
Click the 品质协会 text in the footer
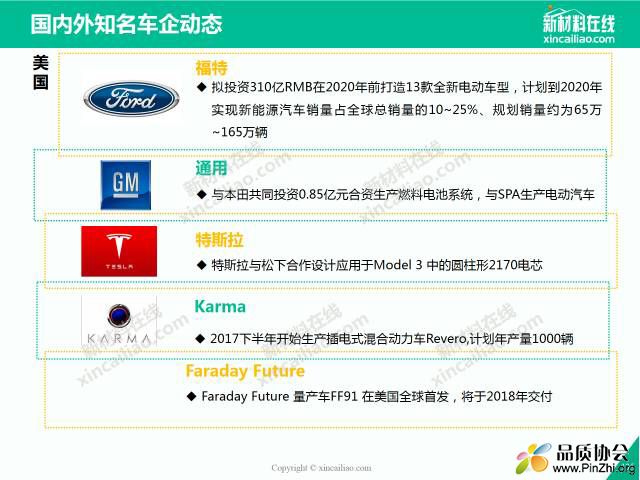[592, 452]
